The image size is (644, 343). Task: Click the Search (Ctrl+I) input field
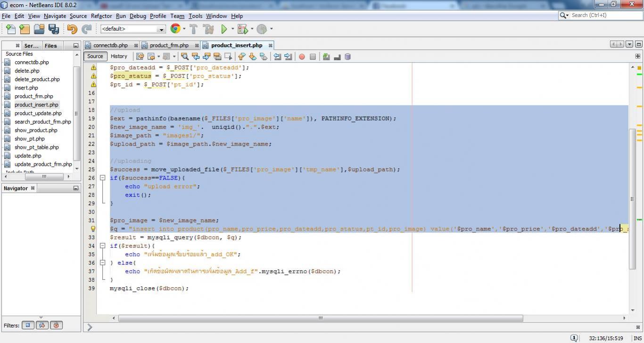click(605, 16)
